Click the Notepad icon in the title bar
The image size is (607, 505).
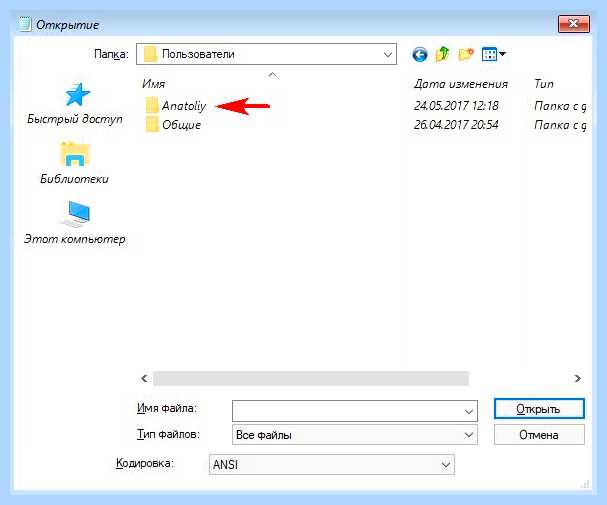click(24, 24)
